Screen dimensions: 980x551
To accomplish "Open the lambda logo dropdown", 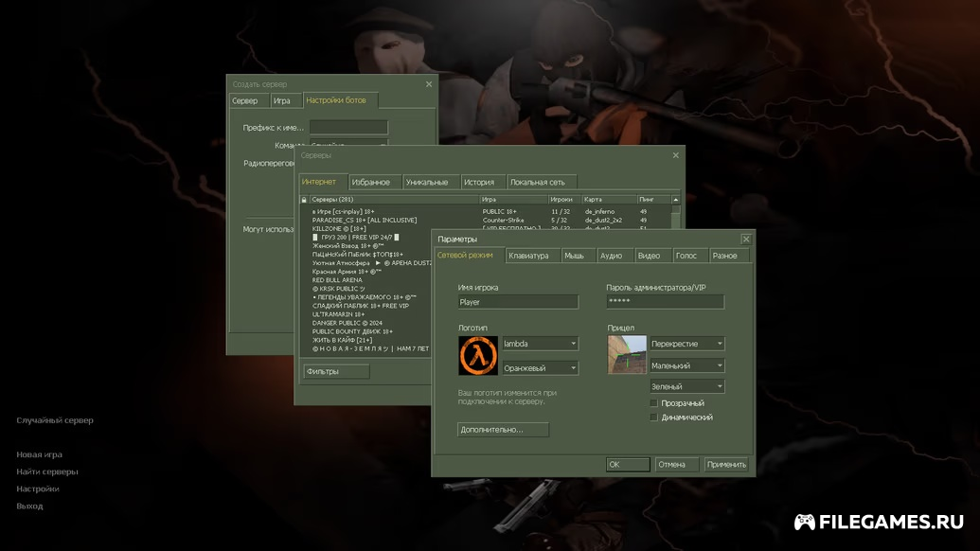I will (540, 344).
